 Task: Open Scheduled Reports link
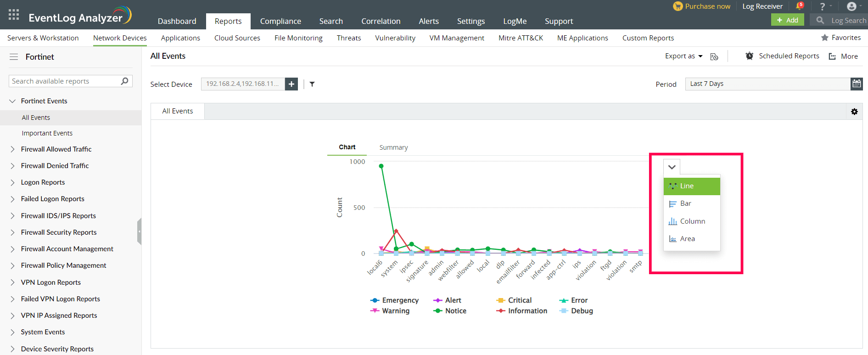[x=789, y=56]
